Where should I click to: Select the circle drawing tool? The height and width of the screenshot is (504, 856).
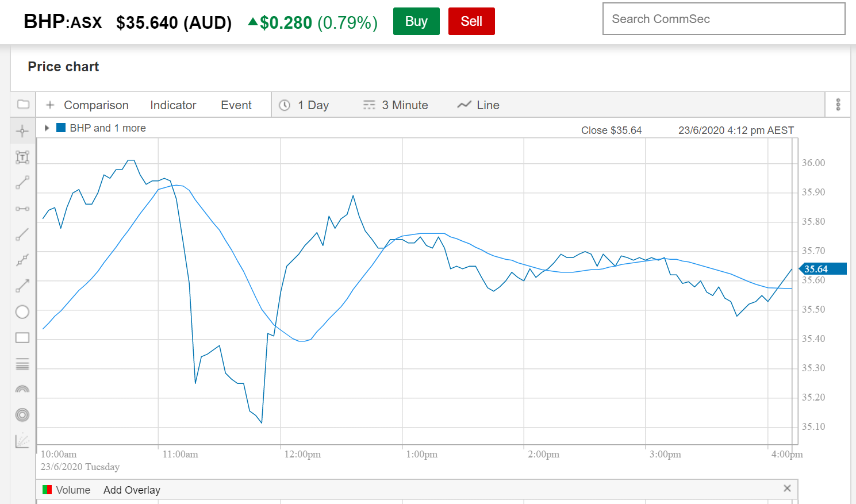coord(22,312)
